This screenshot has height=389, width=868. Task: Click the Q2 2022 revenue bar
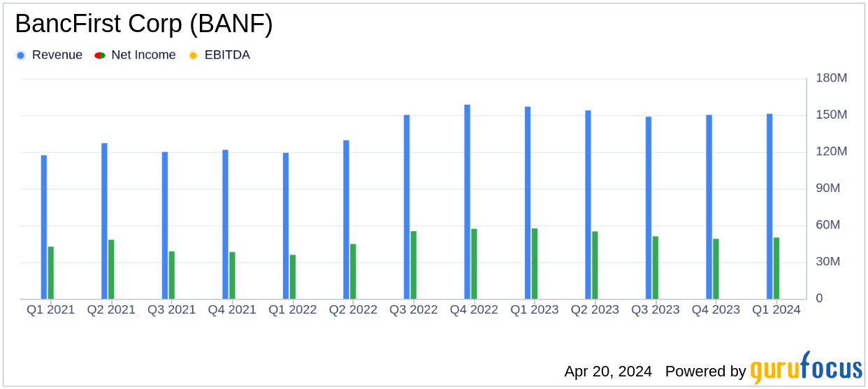pos(346,220)
